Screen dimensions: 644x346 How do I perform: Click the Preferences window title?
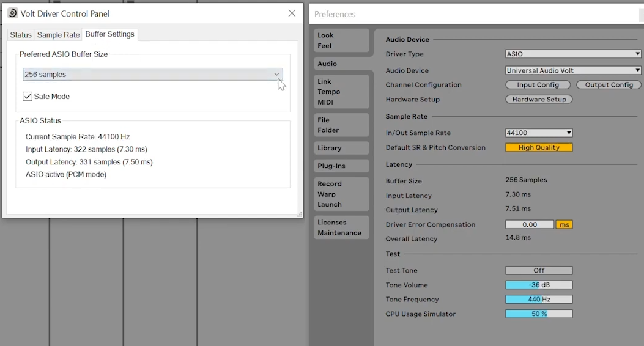tap(335, 14)
